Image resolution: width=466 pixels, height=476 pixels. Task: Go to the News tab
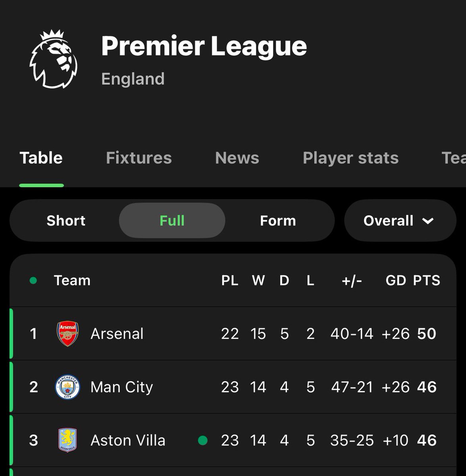tap(237, 158)
